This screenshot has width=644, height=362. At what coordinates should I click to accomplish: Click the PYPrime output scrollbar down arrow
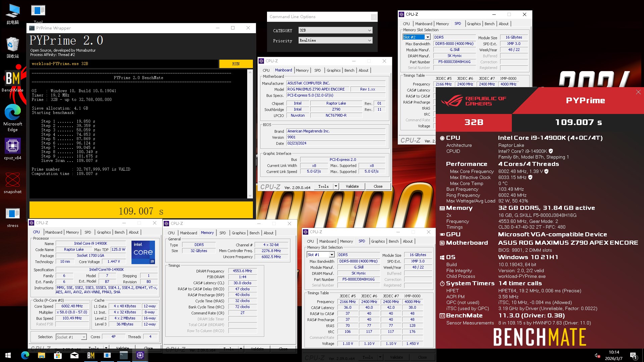(x=250, y=196)
